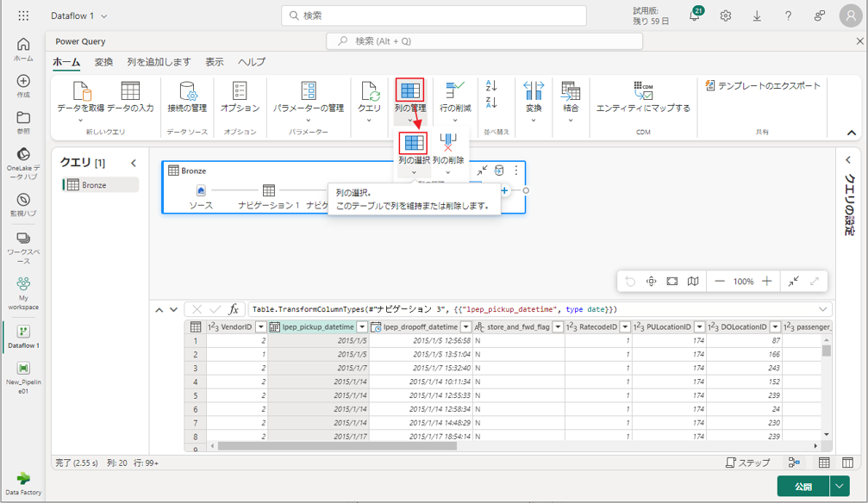The width and height of the screenshot is (868, 503).
Task: Open the VendorID column filter dropdown
Action: 261,327
